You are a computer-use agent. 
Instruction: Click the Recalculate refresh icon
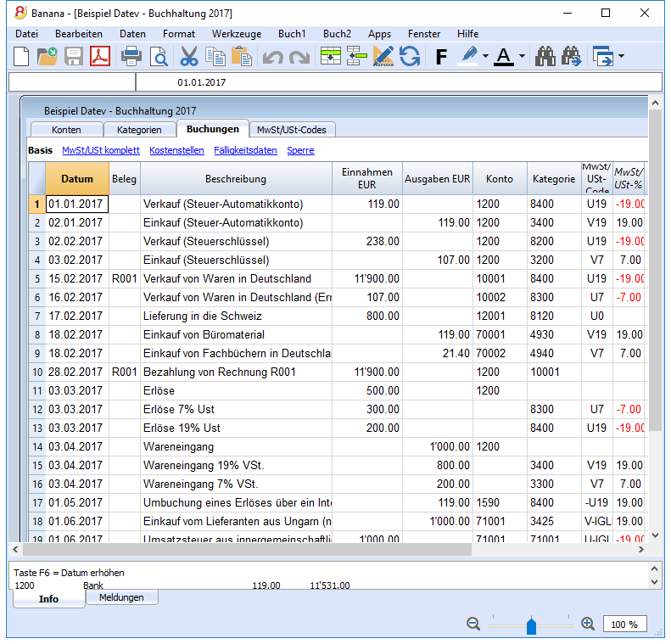(410, 57)
